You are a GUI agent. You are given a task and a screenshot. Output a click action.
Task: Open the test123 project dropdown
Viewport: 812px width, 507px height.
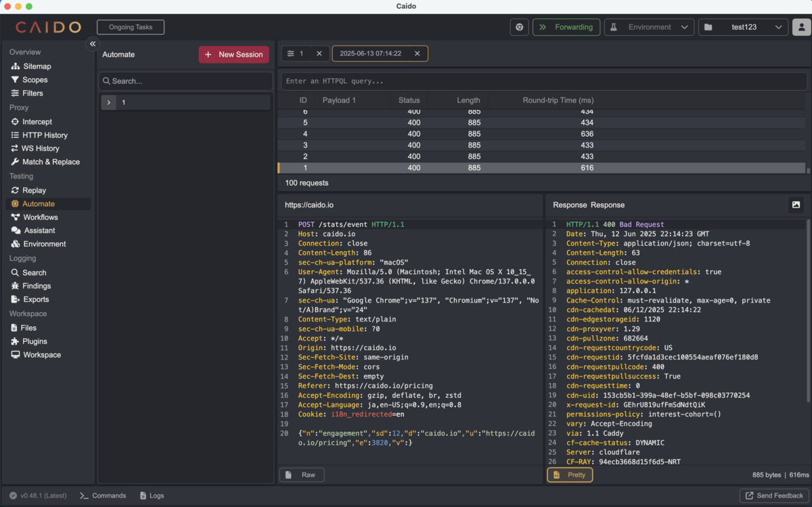[743, 27]
